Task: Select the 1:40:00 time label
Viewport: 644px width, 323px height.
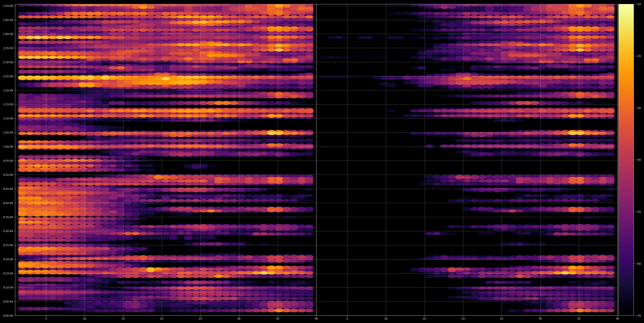Action: tap(8, 34)
